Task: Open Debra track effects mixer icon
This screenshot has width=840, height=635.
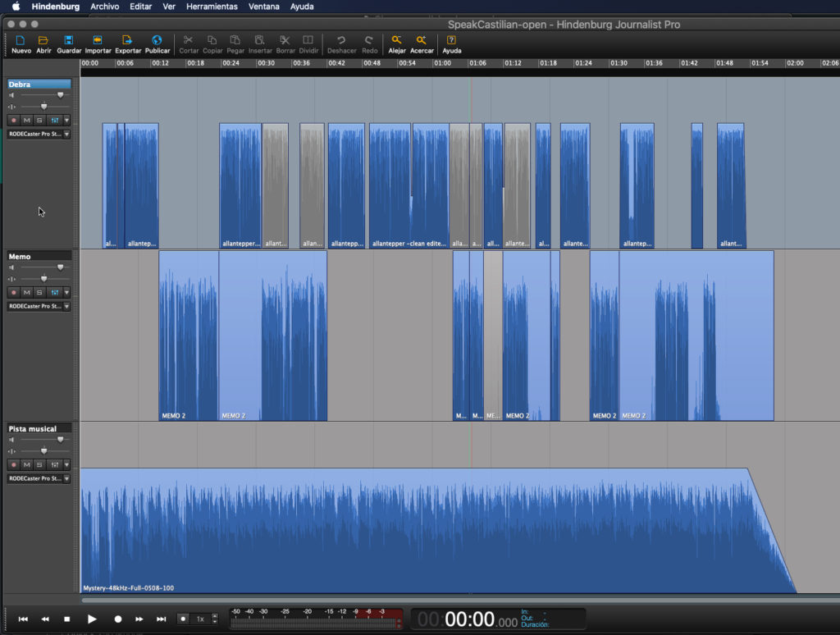Action: pyautogui.click(x=55, y=120)
